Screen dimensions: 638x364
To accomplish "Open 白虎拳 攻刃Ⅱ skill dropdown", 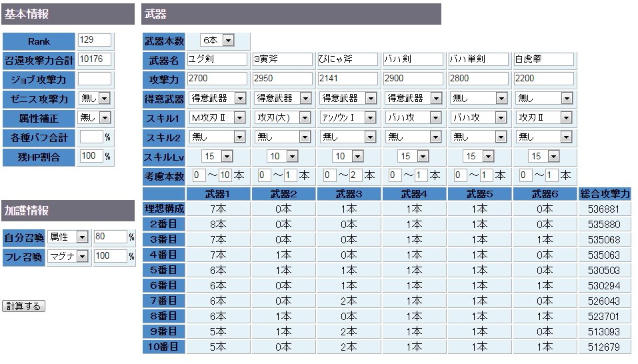I will [544, 118].
